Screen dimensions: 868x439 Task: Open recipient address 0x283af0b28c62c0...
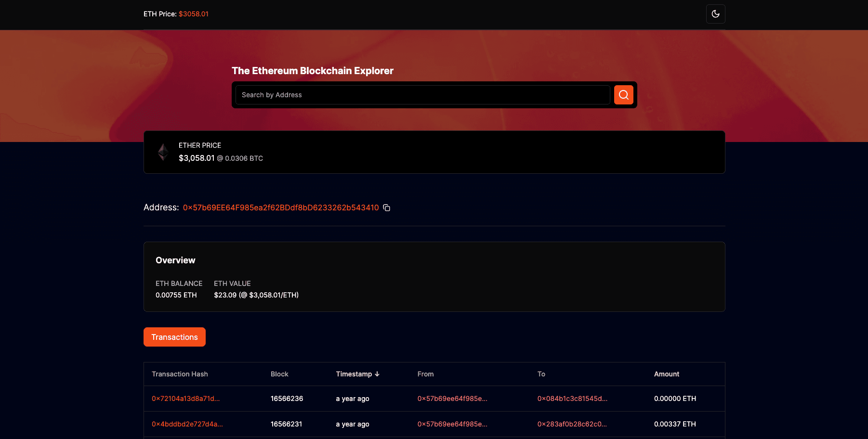click(x=572, y=424)
